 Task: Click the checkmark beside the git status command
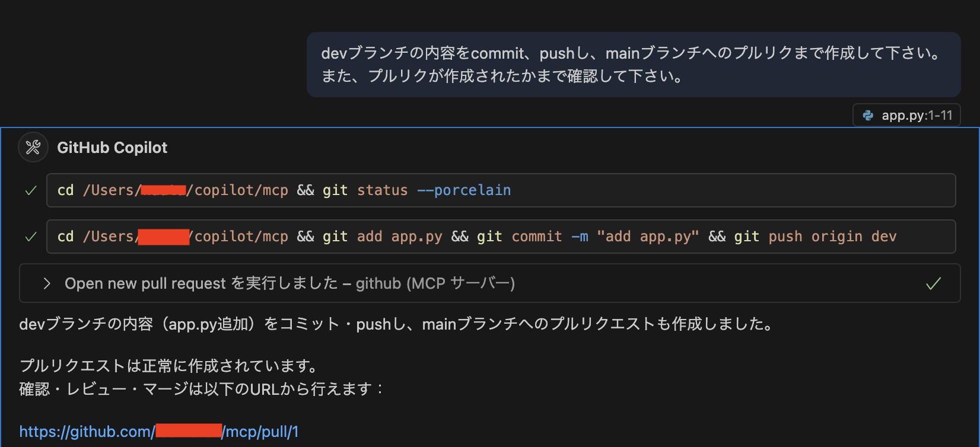30,190
